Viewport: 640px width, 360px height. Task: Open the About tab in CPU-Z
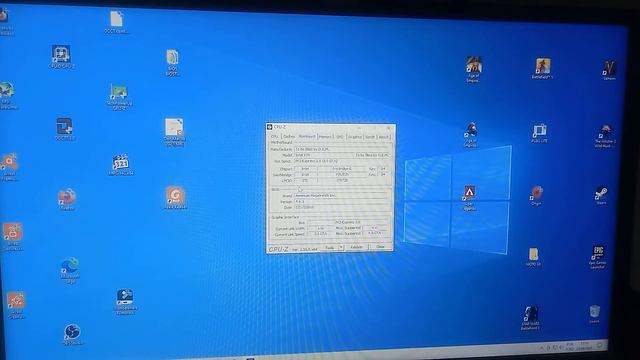(383, 137)
